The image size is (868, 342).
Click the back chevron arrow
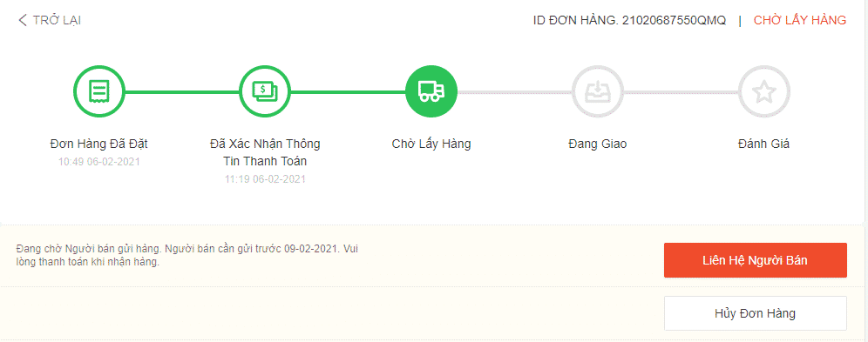coord(22,20)
